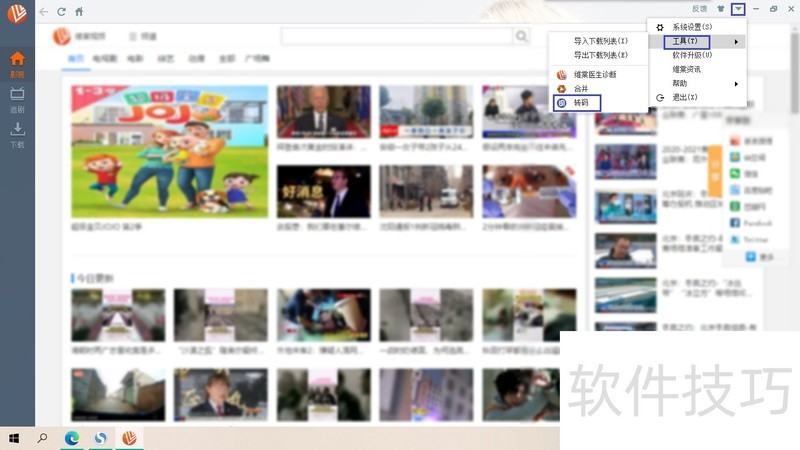
Task: Open the 追剧 TV icon in sidebar
Action: (x=17, y=97)
